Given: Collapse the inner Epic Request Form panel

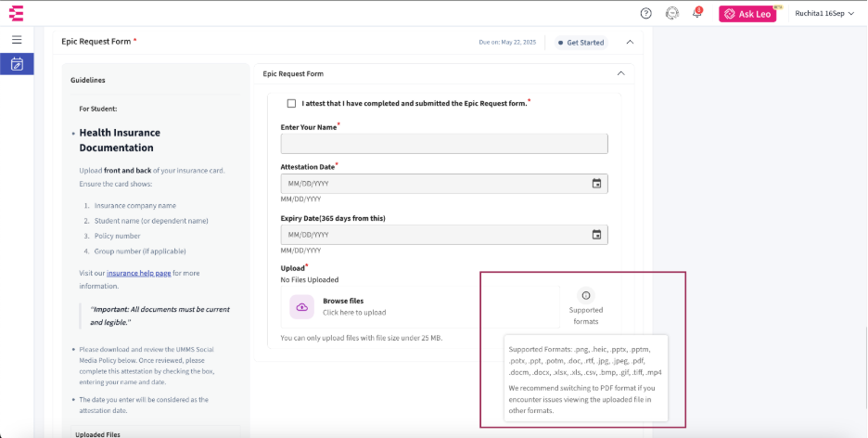Looking at the screenshot, I should [x=620, y=73].
